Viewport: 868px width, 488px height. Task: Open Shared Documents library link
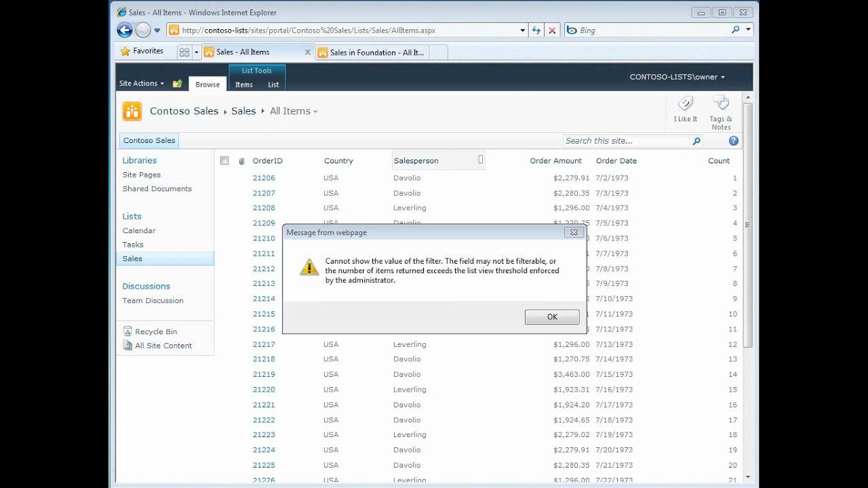pyautogui.click(x=157, y=189)
